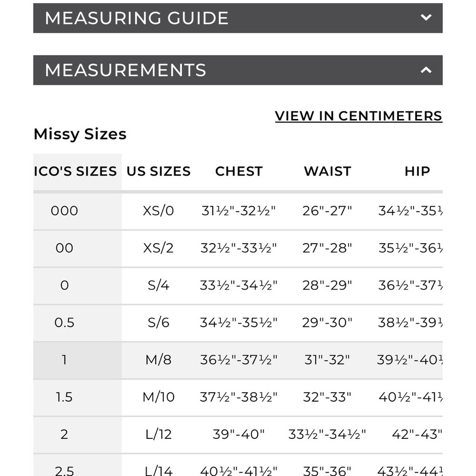Select the Chico's Sizes column header

coord(76,171)
